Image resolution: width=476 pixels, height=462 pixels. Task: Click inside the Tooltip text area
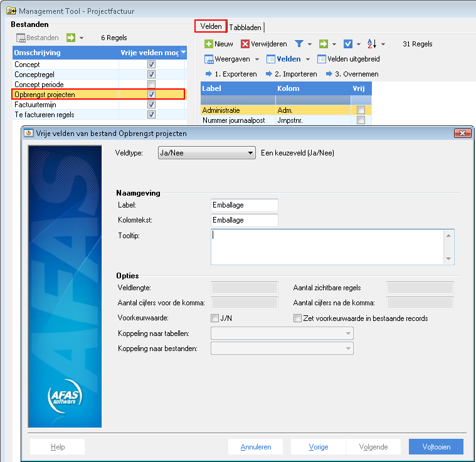pyautogui.click(x=327, y=247)
